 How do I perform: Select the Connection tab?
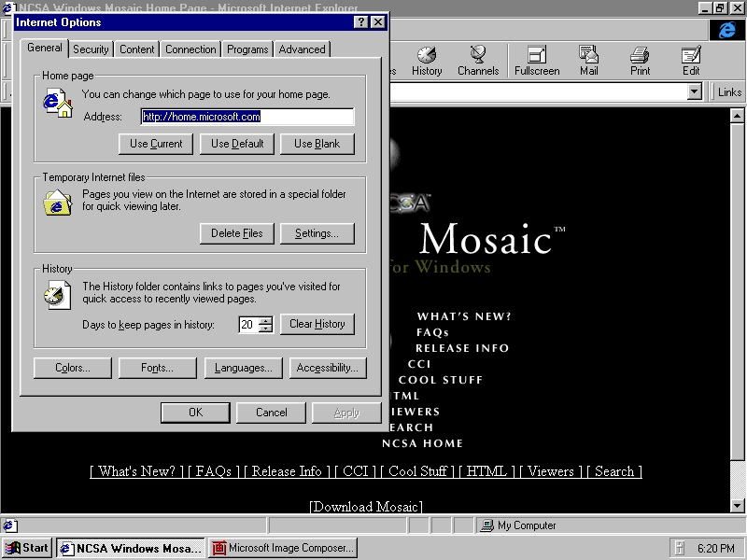(x=190, y=49)
